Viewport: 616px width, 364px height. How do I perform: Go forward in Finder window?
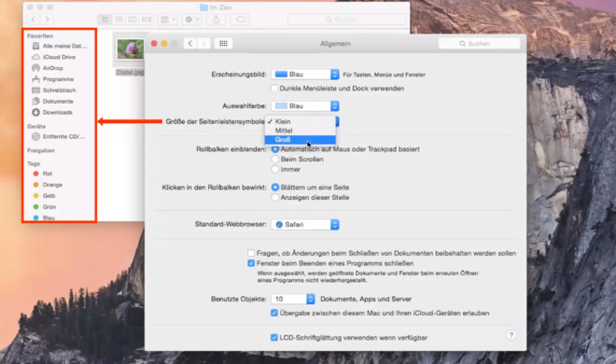click(x=48, y=20)
